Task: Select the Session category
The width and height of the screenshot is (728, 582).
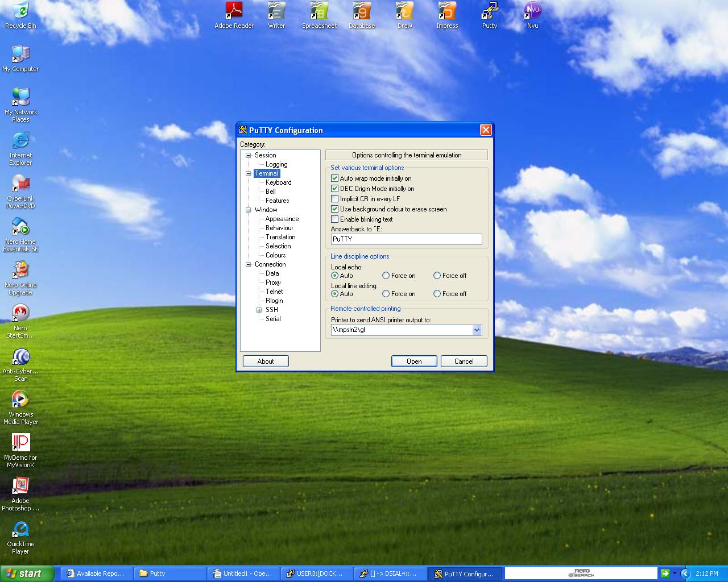Action: (x=266, y=155)
